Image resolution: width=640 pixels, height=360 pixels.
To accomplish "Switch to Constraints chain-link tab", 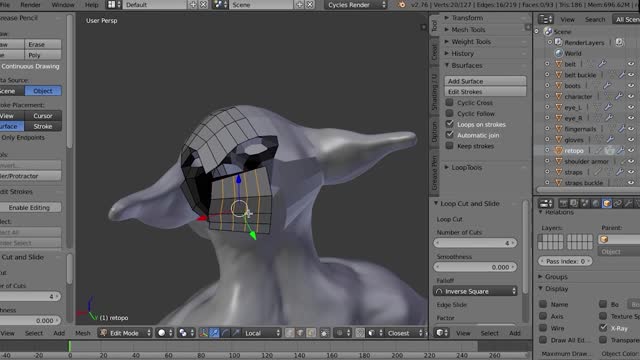I will pyautogui.click(x=618, y=203).
